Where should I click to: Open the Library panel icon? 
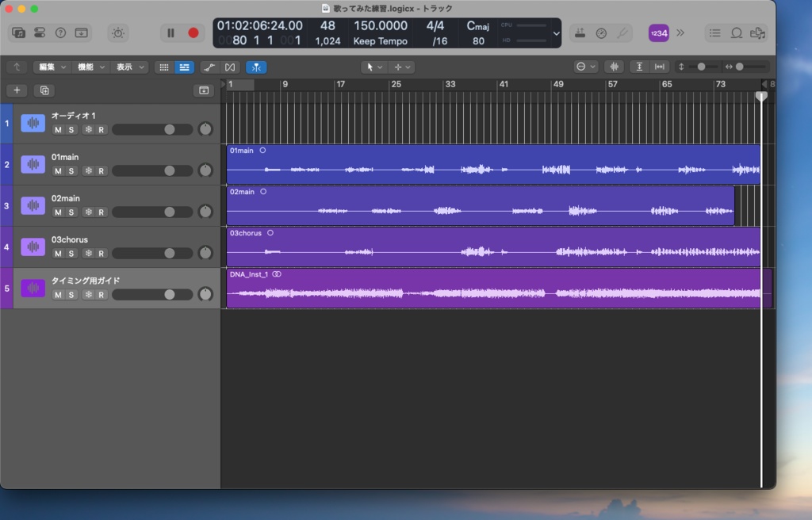click(x=19, y=33)
